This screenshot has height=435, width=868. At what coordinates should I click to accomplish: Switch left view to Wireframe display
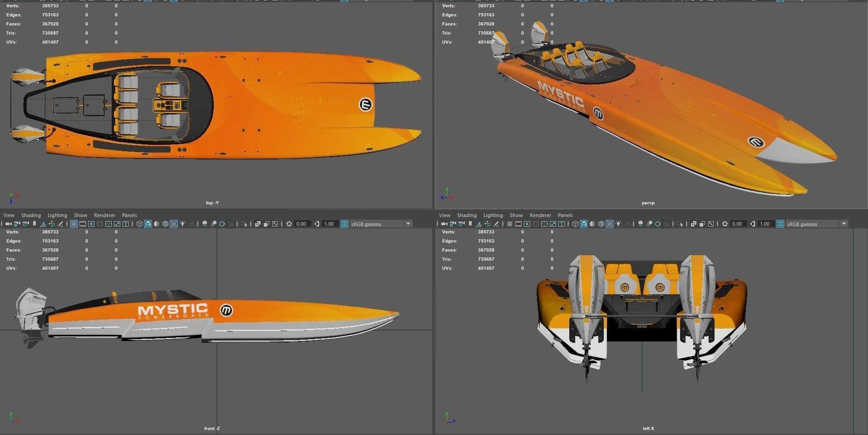[x=575, y=224]
